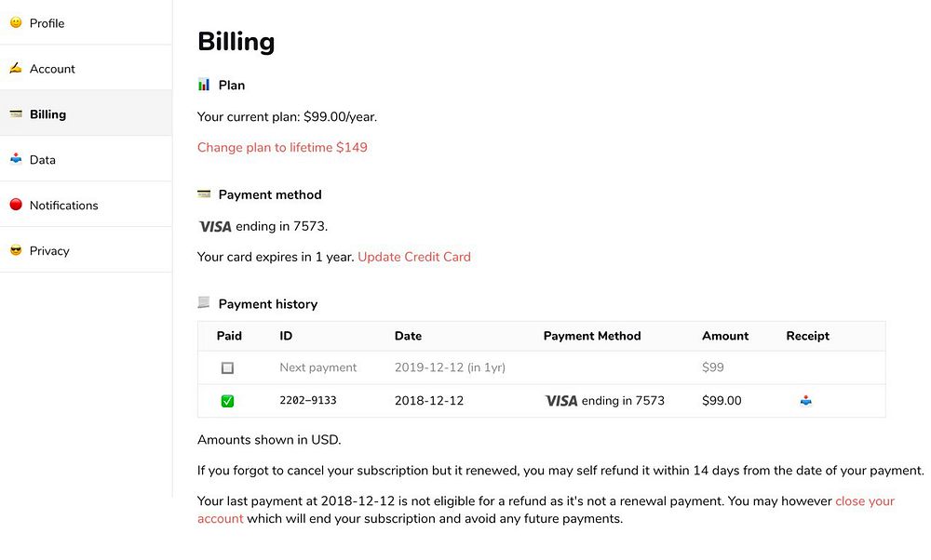
Task: Click the Amount column header
Action: [x=725, y=336]
